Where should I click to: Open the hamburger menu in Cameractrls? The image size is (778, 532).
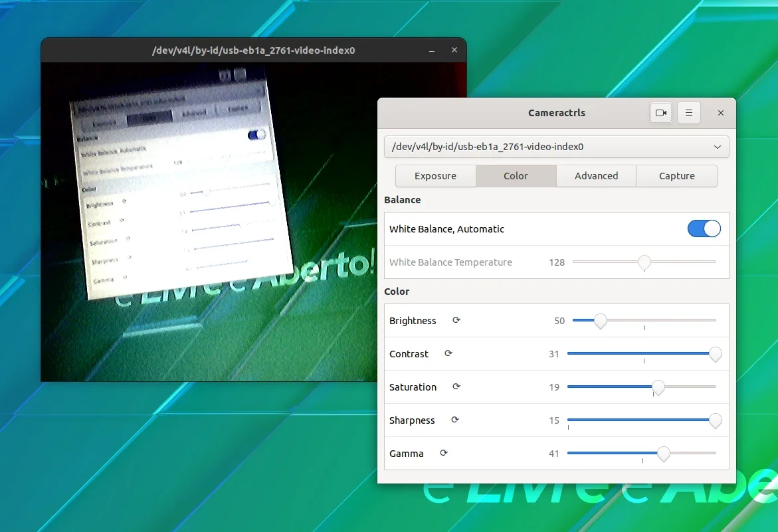[x=689, y=113]
